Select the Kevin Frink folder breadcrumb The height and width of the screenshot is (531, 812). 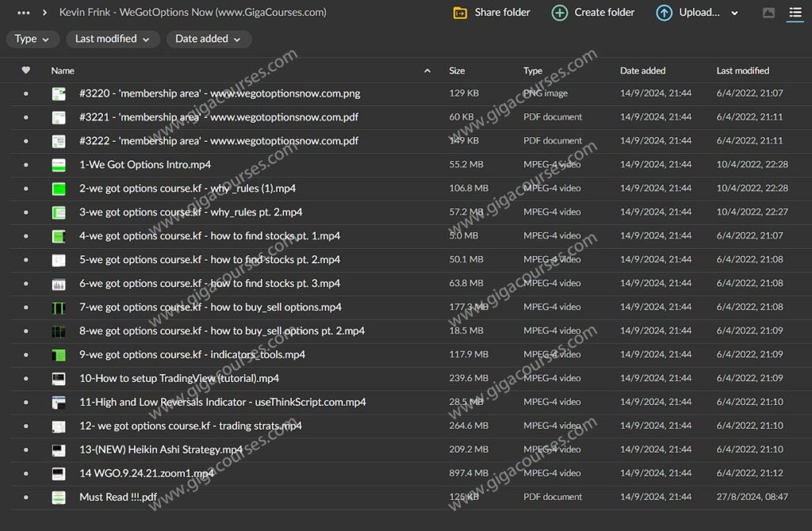pyautogui.click(x=193, y=13)
